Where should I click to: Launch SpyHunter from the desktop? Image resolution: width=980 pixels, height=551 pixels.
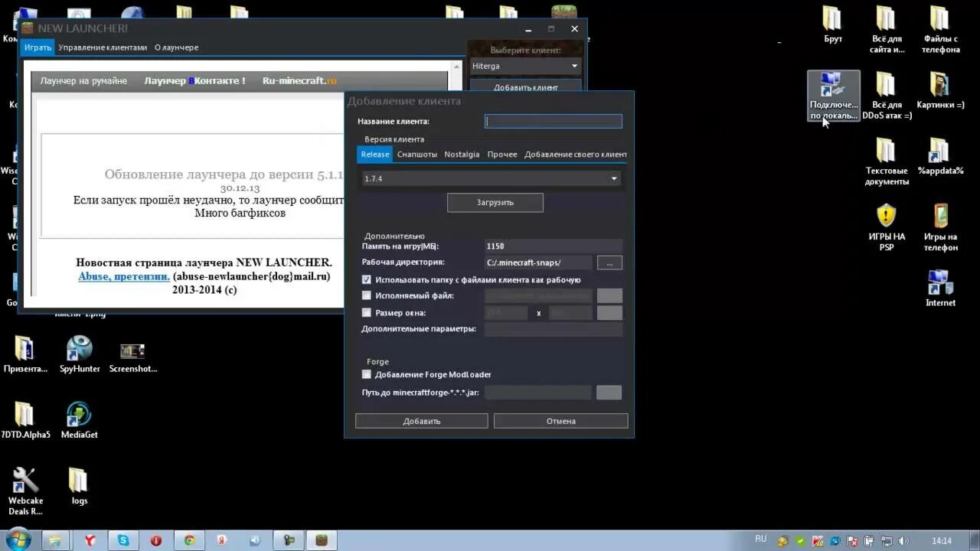[x=80, y=354]
